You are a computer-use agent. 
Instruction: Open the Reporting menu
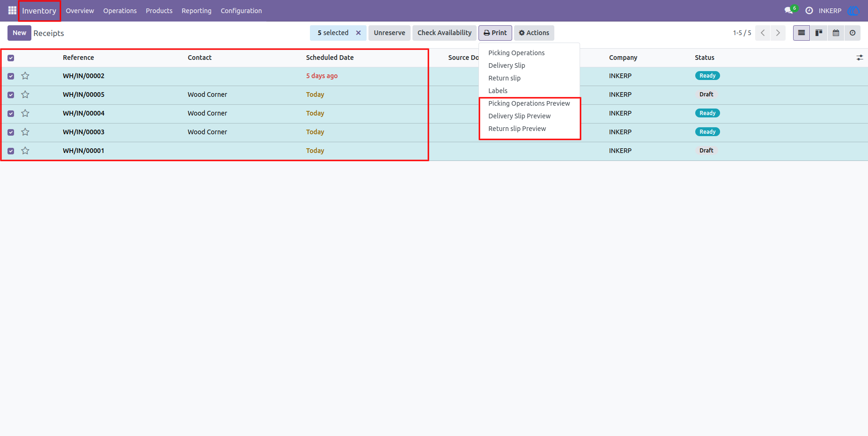click(x=197, y=11)
